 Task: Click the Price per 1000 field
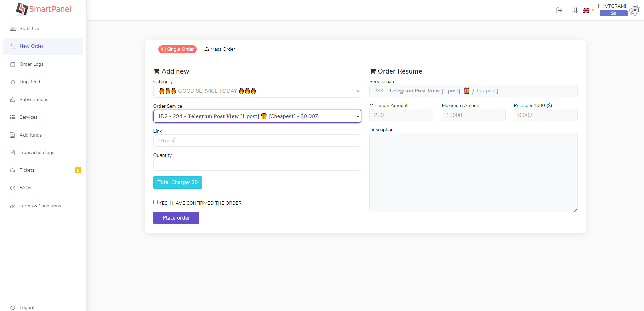(545, 115)
